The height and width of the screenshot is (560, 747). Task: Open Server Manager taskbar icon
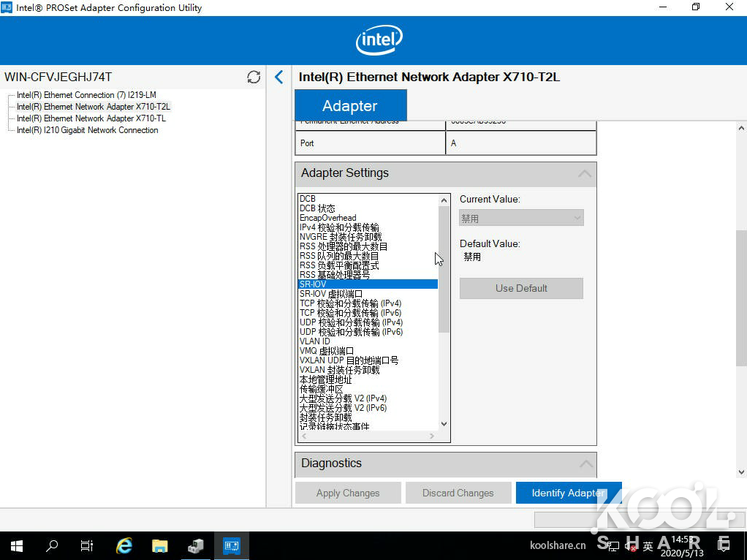[x=195, y=545]
